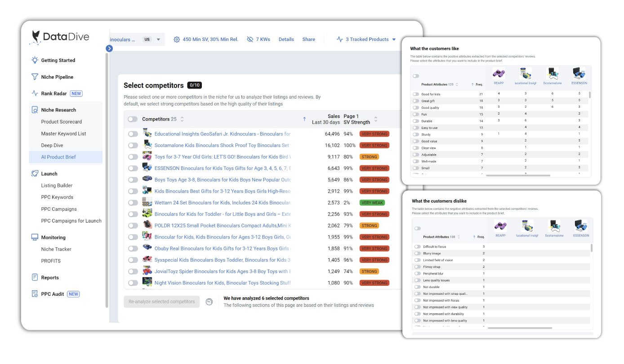624x364 pixels.
Task: Open the niche selector dropdown arrow beside US
Action: 158,40
